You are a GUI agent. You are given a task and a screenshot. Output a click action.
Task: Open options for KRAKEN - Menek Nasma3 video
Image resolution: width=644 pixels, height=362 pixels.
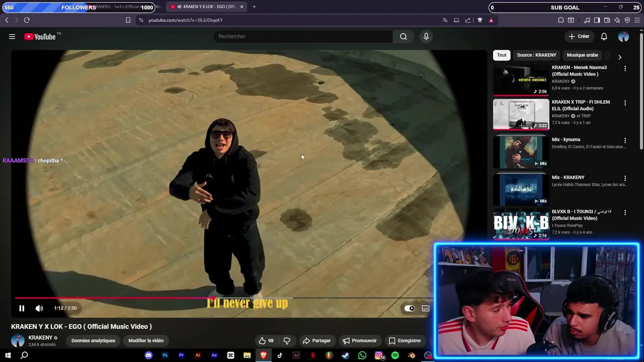pos(625,68)
